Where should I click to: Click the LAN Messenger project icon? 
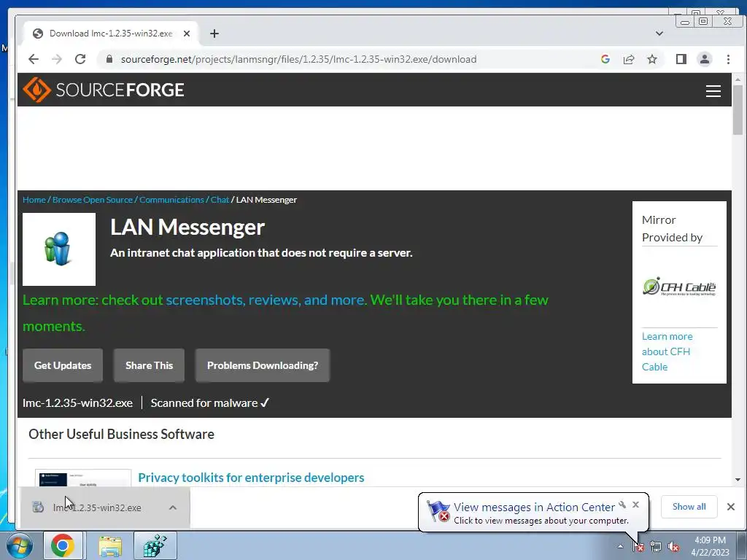[59, 249]
